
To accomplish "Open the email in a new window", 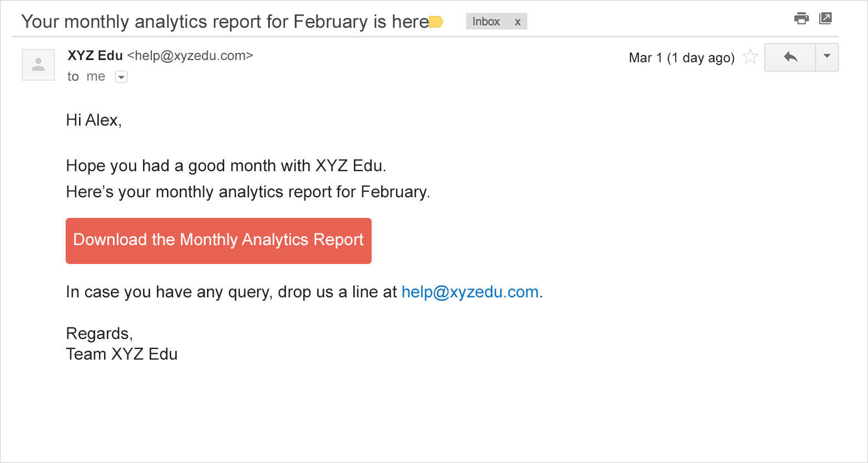I will point(826,19).
